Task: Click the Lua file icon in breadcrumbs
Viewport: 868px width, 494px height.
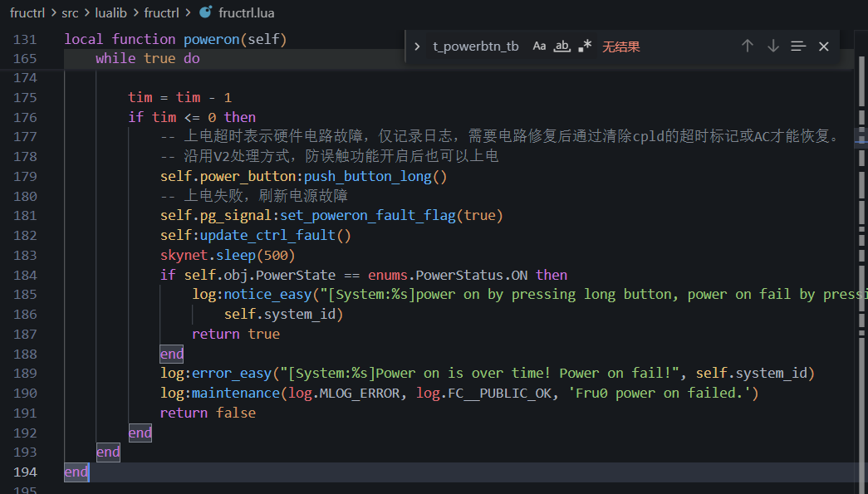Action: [205, 12]
